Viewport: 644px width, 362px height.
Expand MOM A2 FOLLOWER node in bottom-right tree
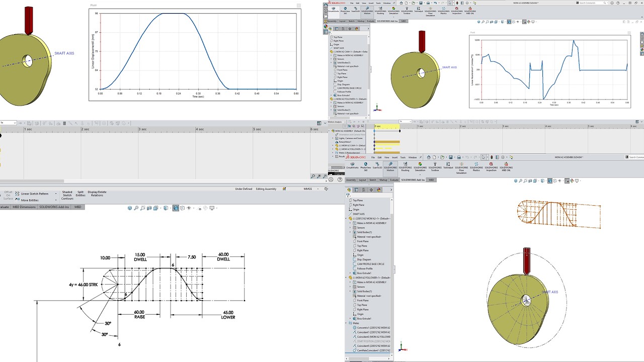coord(346,278)
